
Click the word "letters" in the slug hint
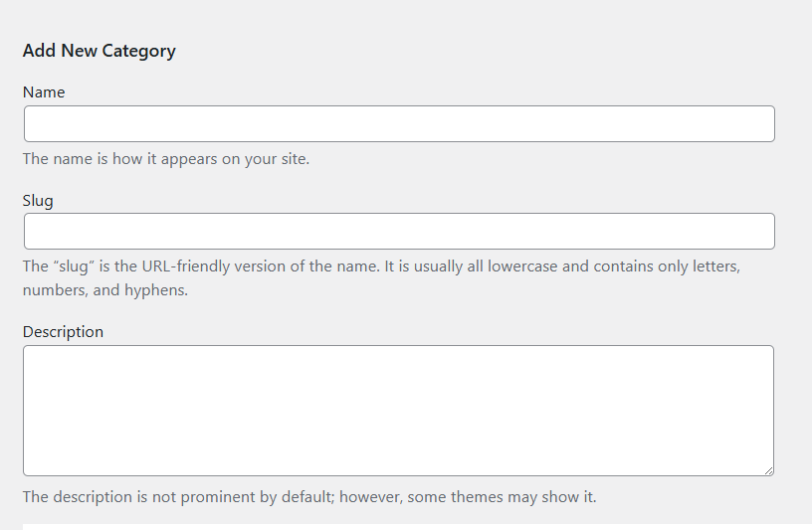pos(713,266)
